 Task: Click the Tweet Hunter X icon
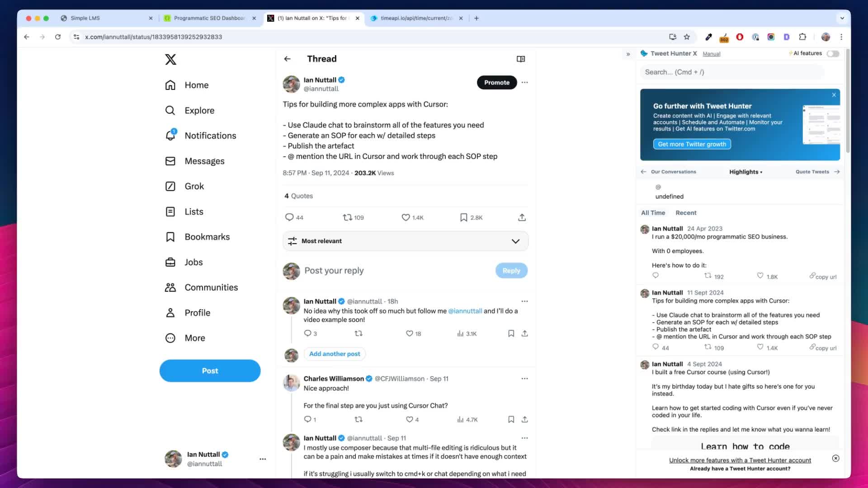point(644,54)
